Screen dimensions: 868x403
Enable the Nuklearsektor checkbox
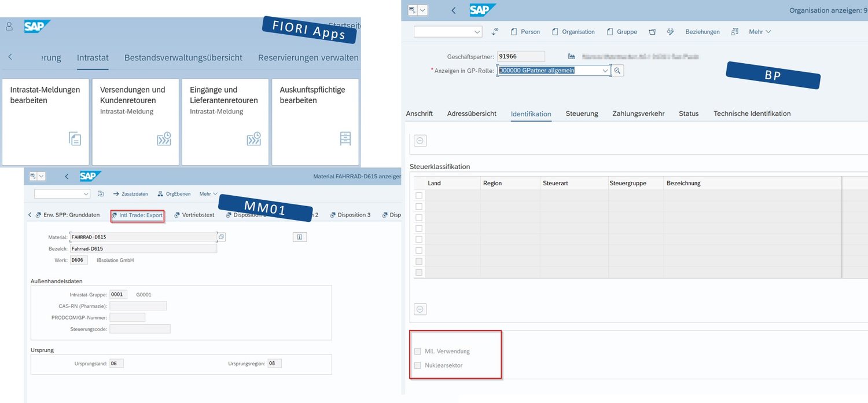click(418, 365)
